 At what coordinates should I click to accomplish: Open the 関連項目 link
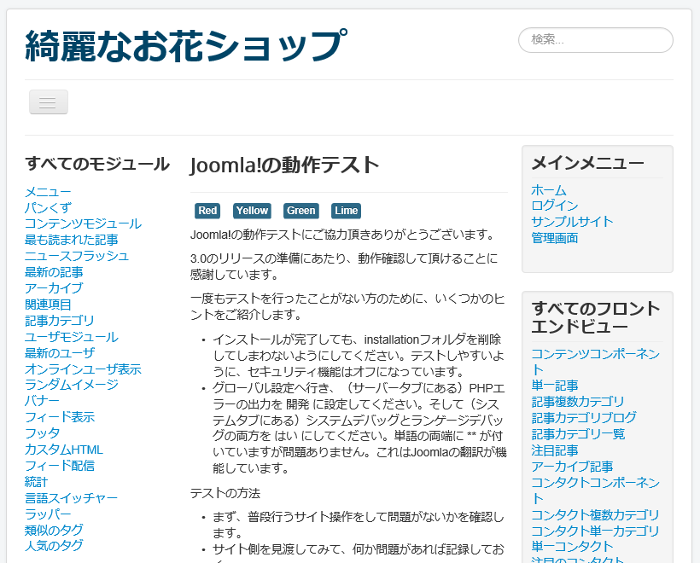coord(48,304)
